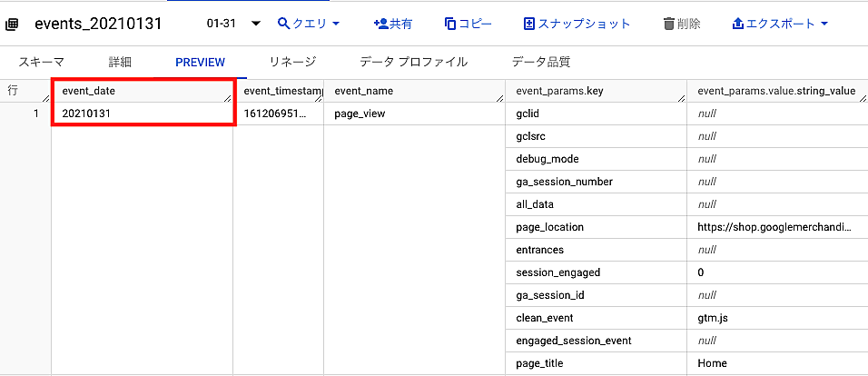Select the 20210131 event_date cell
The image size is (868, 376).
85,114
